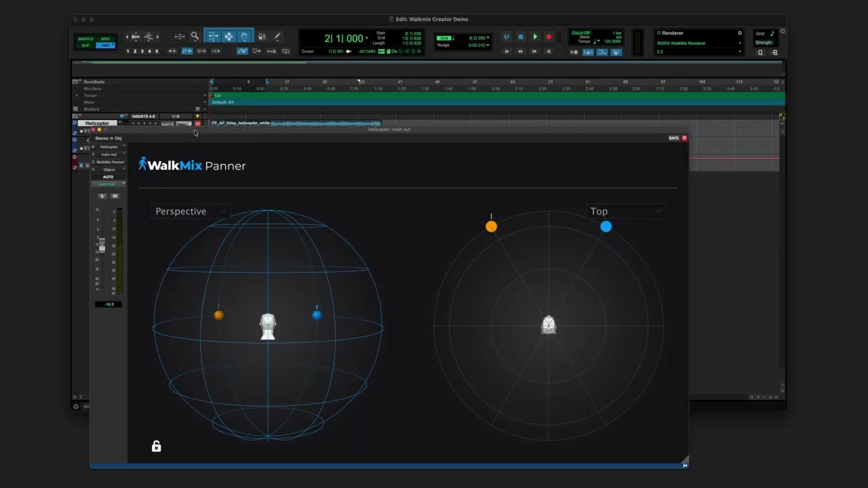Open the Helicopter track selector in plugin
Screen dimensions: 868x488
coord(109,147)
